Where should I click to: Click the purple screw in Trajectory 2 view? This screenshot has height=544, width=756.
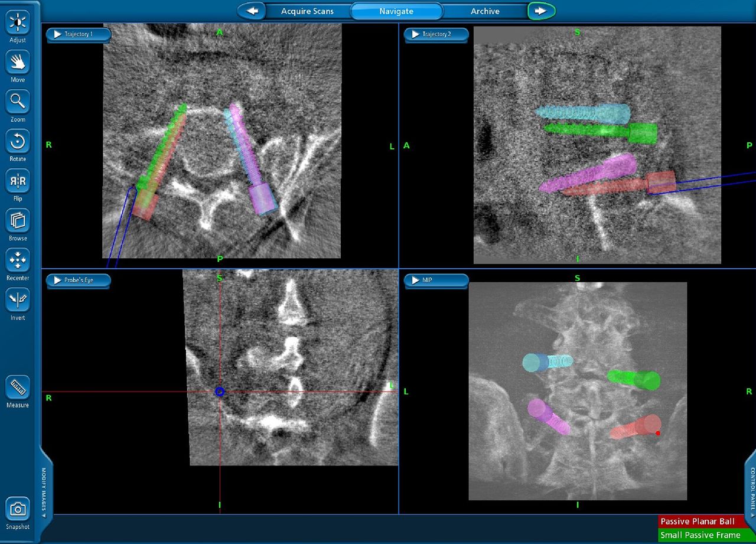588,172
